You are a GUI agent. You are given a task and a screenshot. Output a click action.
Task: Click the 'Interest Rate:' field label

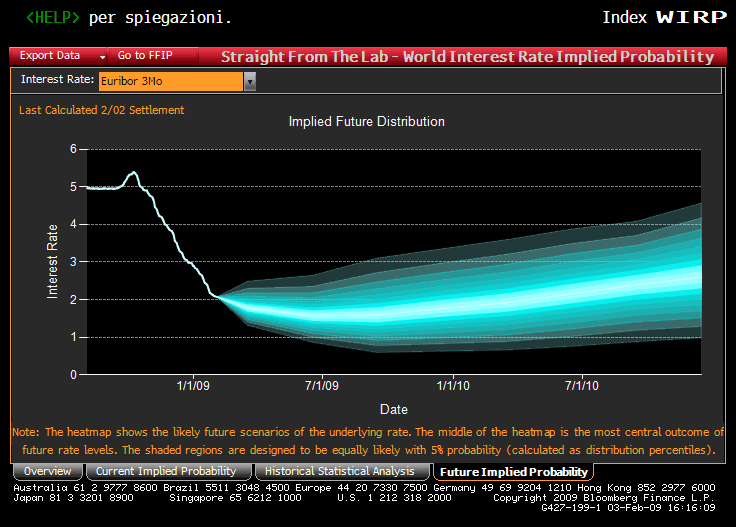[x=57, y=79]
